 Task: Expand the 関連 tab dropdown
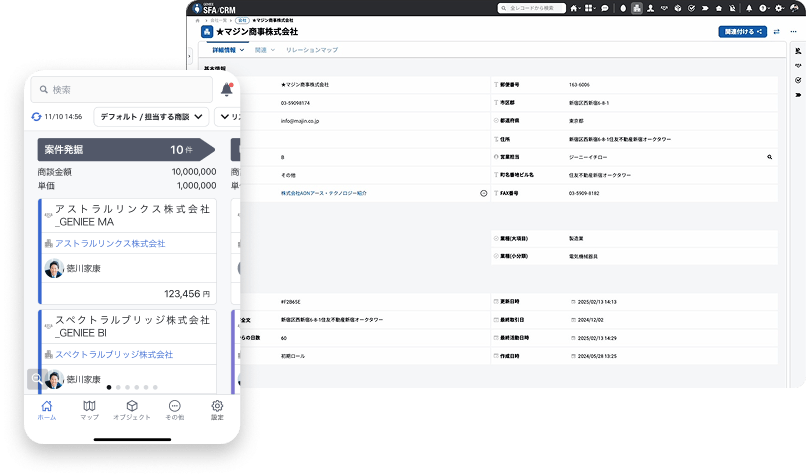point(272,50)
